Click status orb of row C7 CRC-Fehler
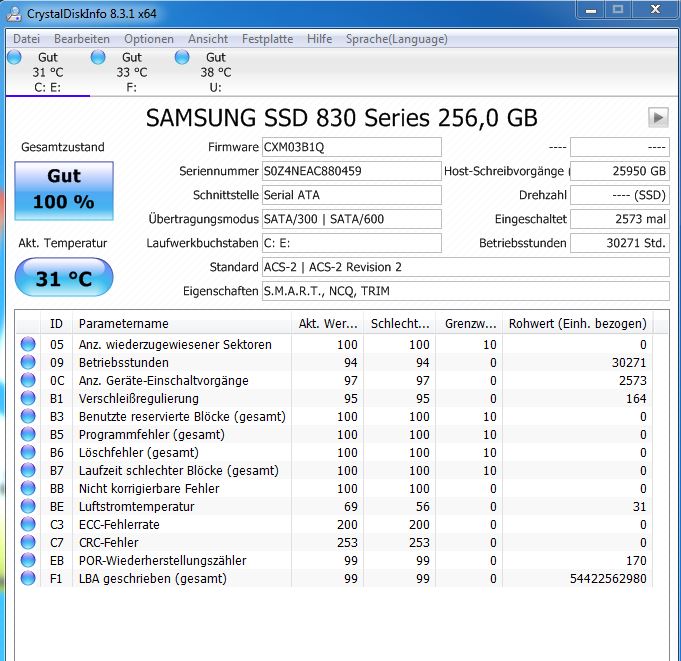This screenshot has width=681, height=661. coord(28,542)
